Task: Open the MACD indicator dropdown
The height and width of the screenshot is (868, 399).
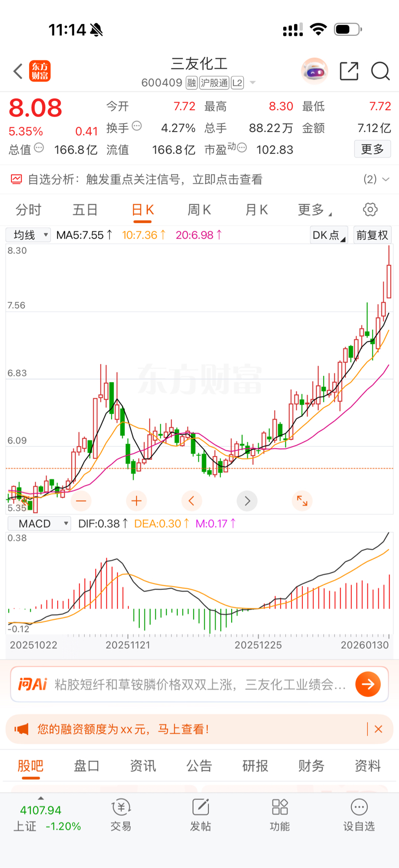Action: coord(39,524)
